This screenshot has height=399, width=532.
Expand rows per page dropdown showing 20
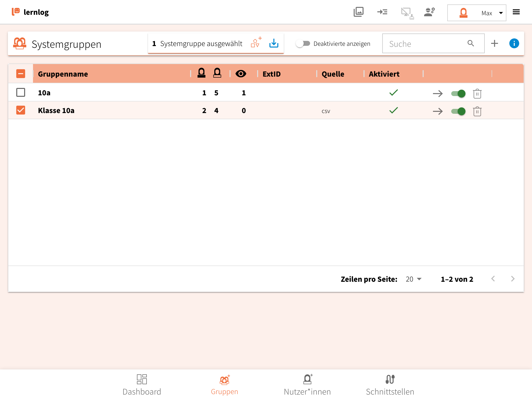(x=414, y=279)
